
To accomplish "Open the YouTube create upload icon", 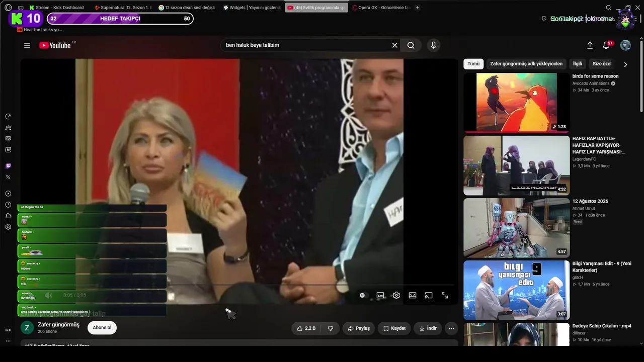I will pos(590,45).
